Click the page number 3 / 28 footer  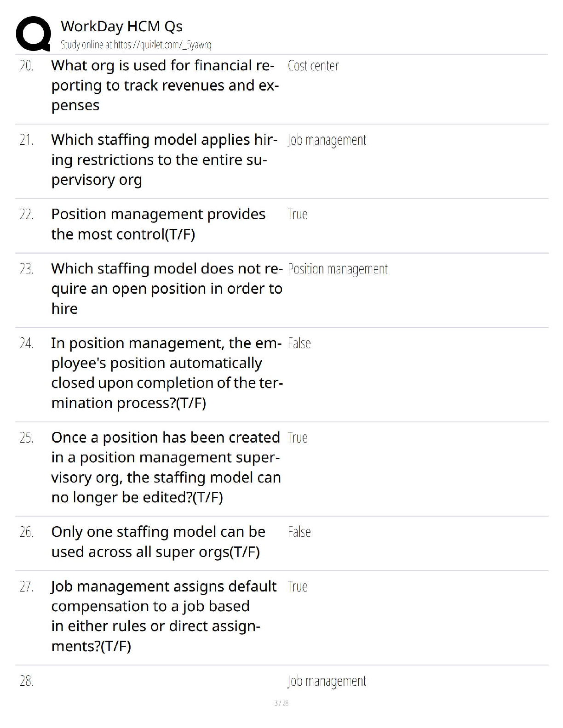[281, 703]
